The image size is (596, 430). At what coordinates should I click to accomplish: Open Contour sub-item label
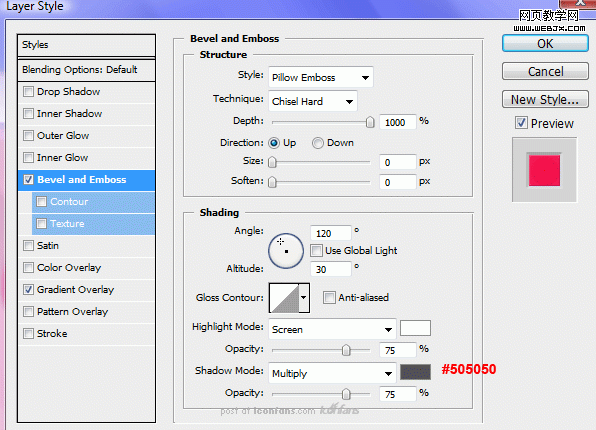[69, 202]
